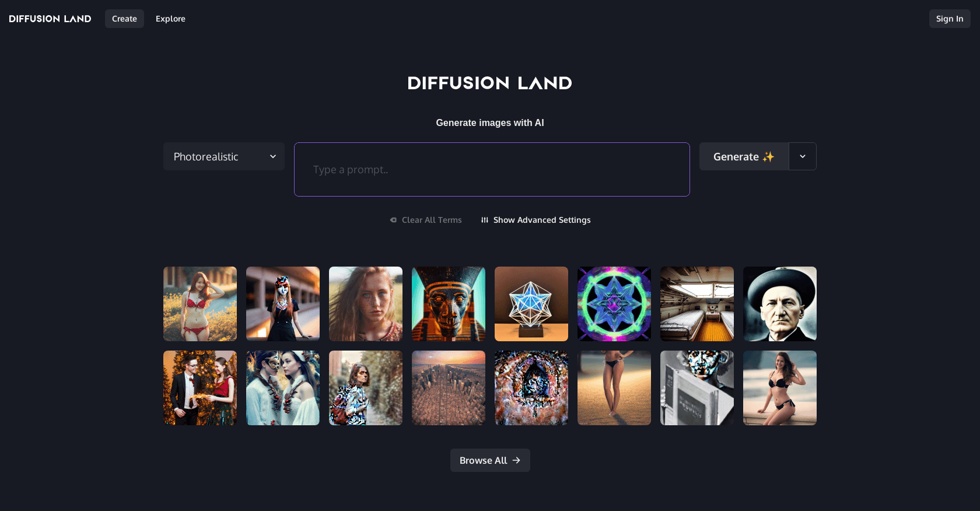Click the Diffusion Land logo in the navbar
The height and width of the screenshot is (511, 980).
[x=50, y=19]
